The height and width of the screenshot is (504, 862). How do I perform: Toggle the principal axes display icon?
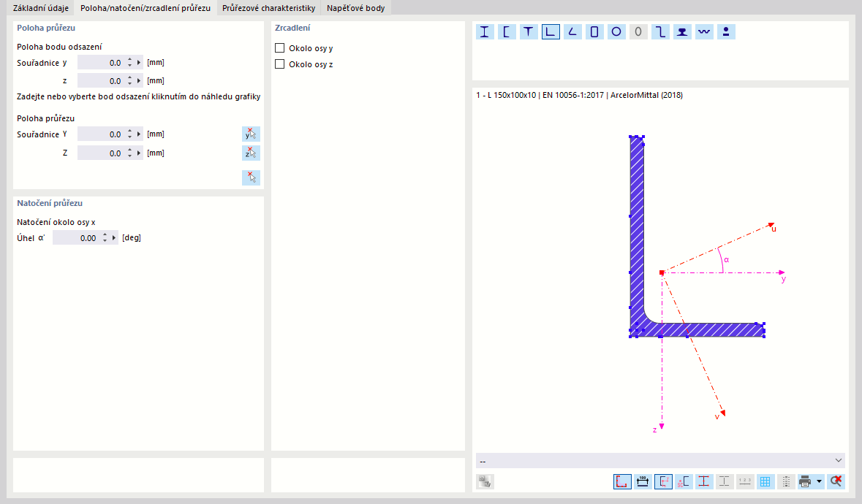pos(663,481)
